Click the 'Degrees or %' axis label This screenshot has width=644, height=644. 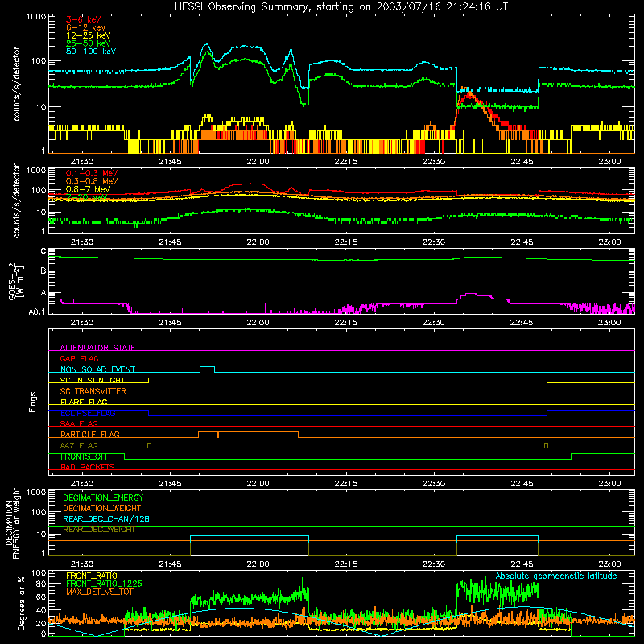click(x=21, y=604)
